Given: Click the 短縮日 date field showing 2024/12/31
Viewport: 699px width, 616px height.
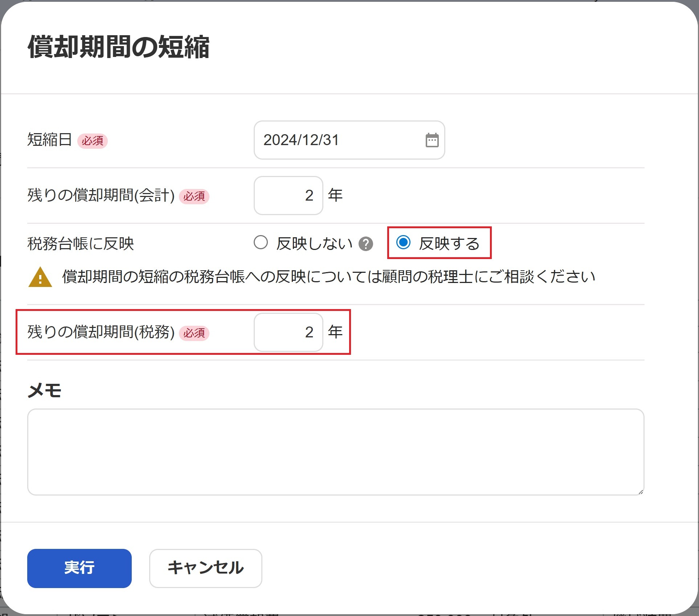Looking at the screenshot, I should pyautogui.click(x=349, y=140).
